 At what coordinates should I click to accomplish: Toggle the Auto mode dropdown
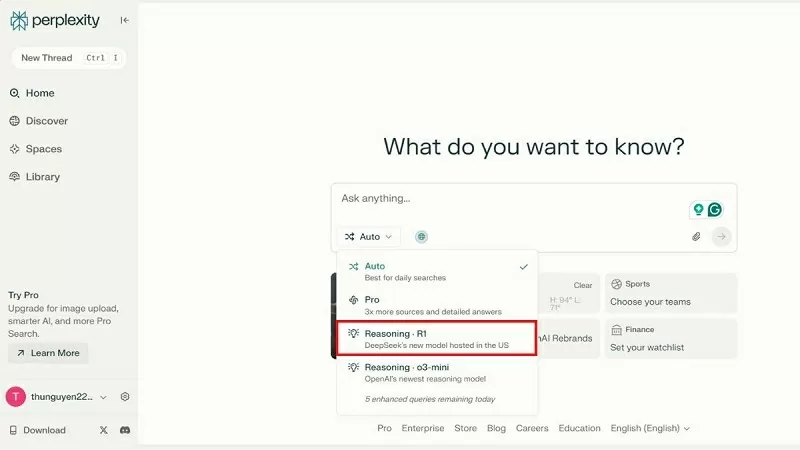370,237
